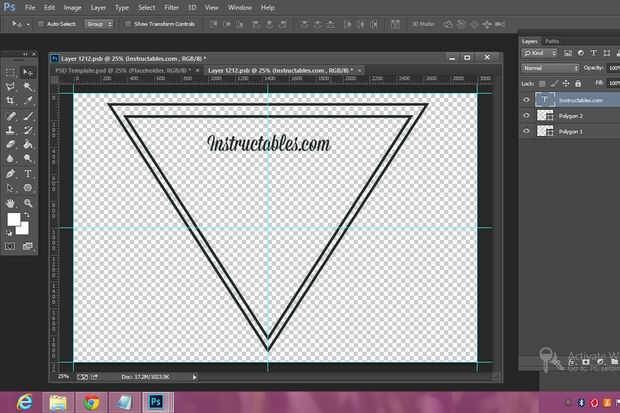Close the Layer 1212.psb document tab
This screenshot has height=413, width=620.
359,70
